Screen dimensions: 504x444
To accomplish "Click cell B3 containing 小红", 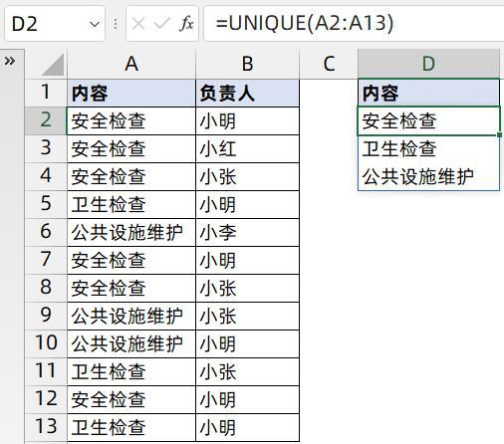I will point(247,148).
